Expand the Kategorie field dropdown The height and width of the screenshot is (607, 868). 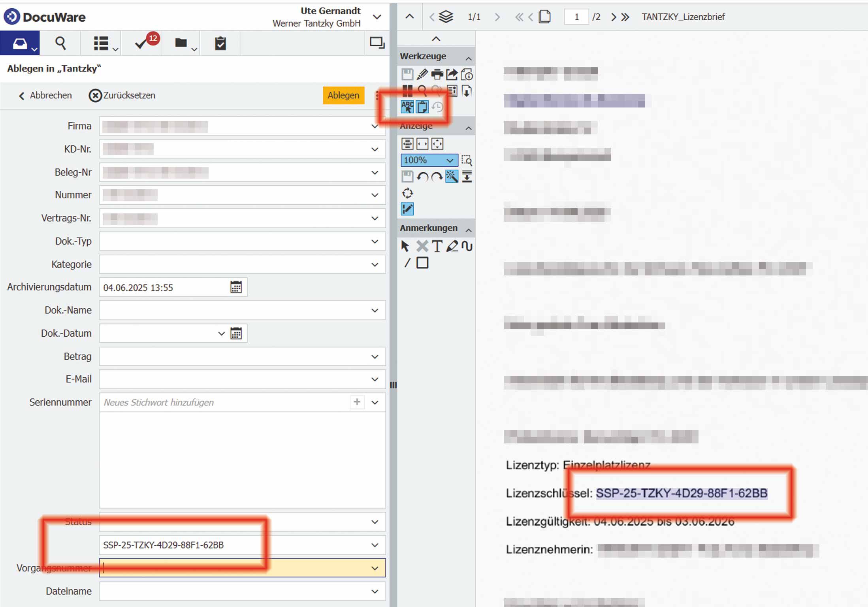(x=375, y=265)
